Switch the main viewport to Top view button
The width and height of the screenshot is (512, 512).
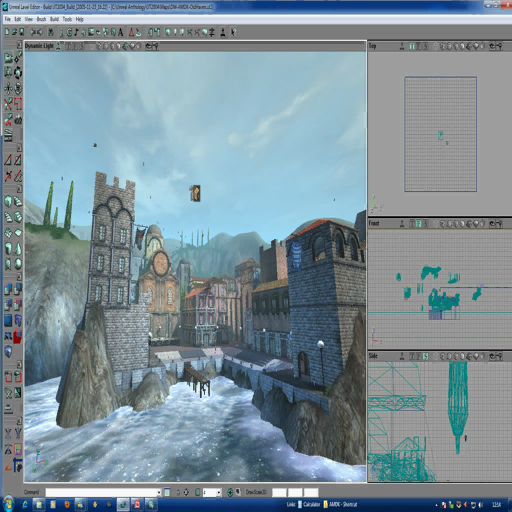(69, 46)
